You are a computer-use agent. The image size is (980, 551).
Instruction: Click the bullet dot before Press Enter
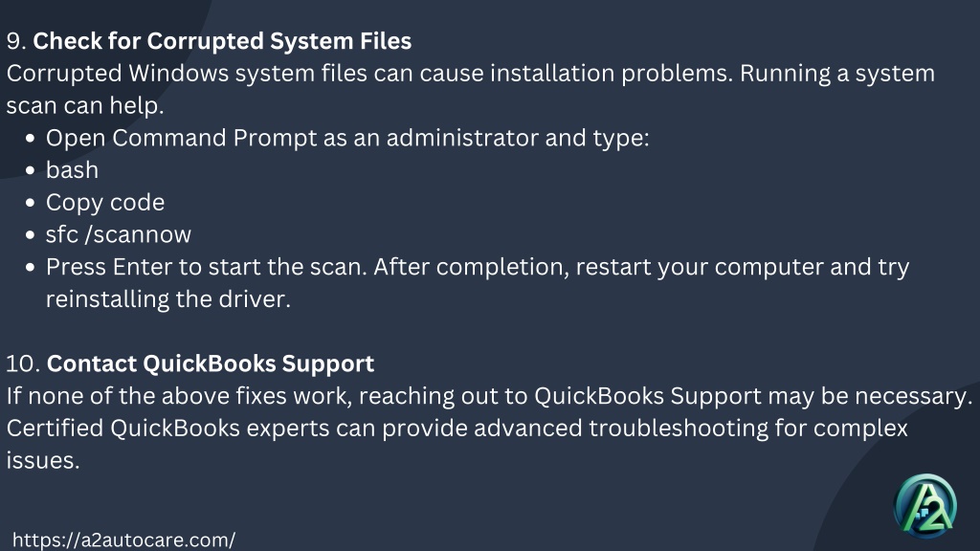point(30,268)
